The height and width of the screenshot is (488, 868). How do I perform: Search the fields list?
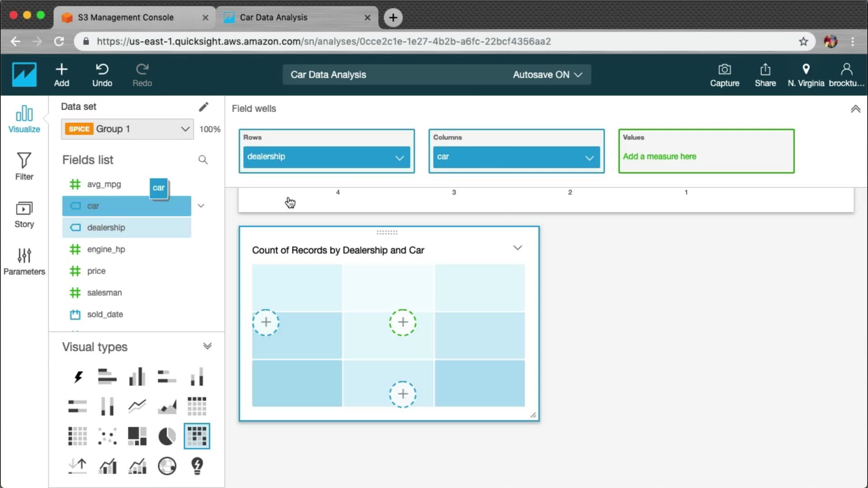[203, 160]
